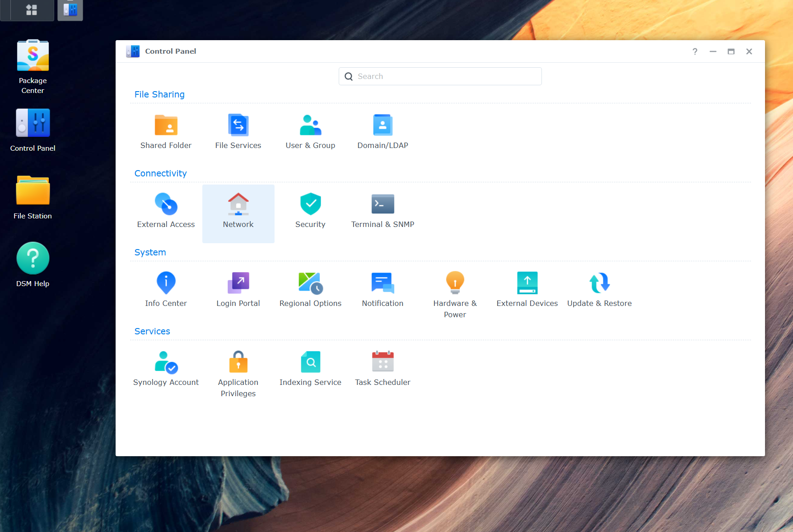The image size is (793, 532).
Task: Click the Connectivity section heading
Action: point(160,173)
